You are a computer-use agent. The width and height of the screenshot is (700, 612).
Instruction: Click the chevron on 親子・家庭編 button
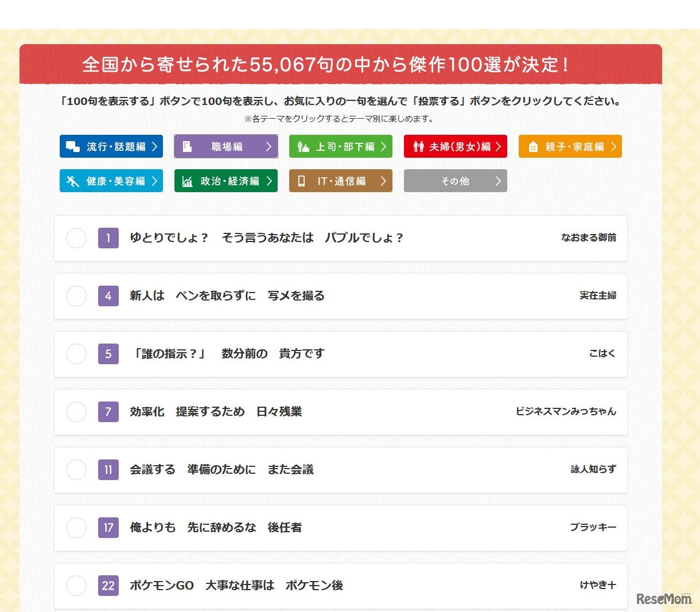click(613, 147)
